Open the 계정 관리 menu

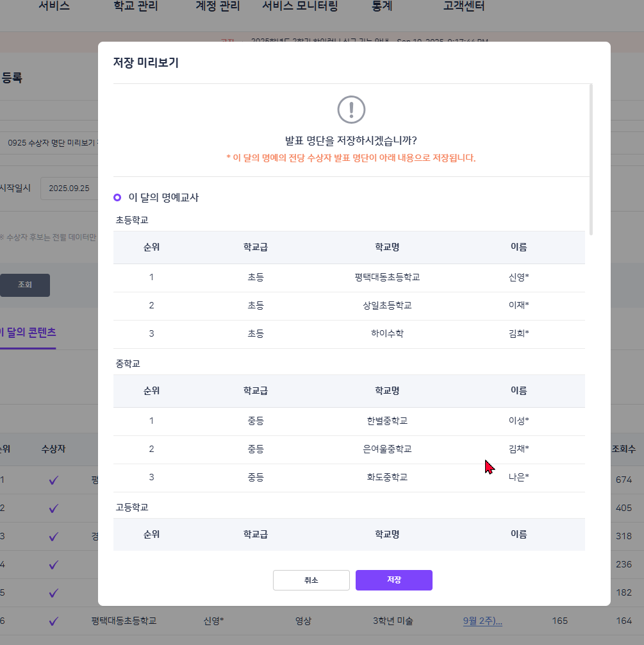coord(218,6)
